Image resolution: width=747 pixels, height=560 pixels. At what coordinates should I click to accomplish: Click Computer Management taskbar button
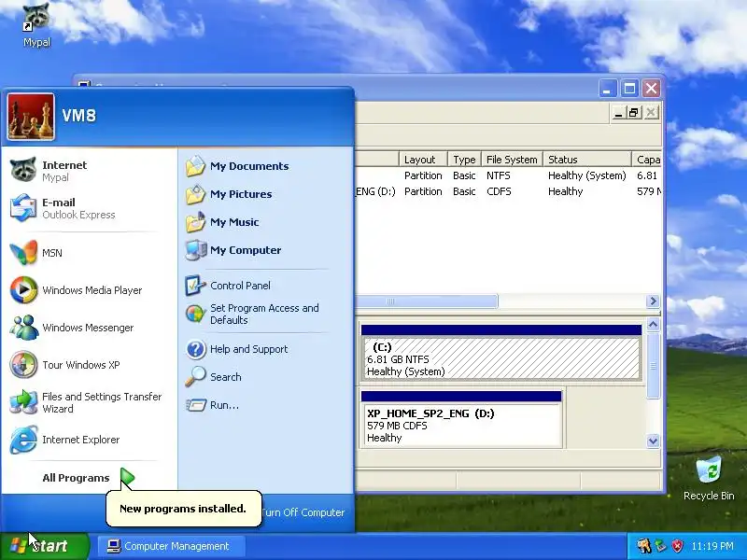pos(172,546)
